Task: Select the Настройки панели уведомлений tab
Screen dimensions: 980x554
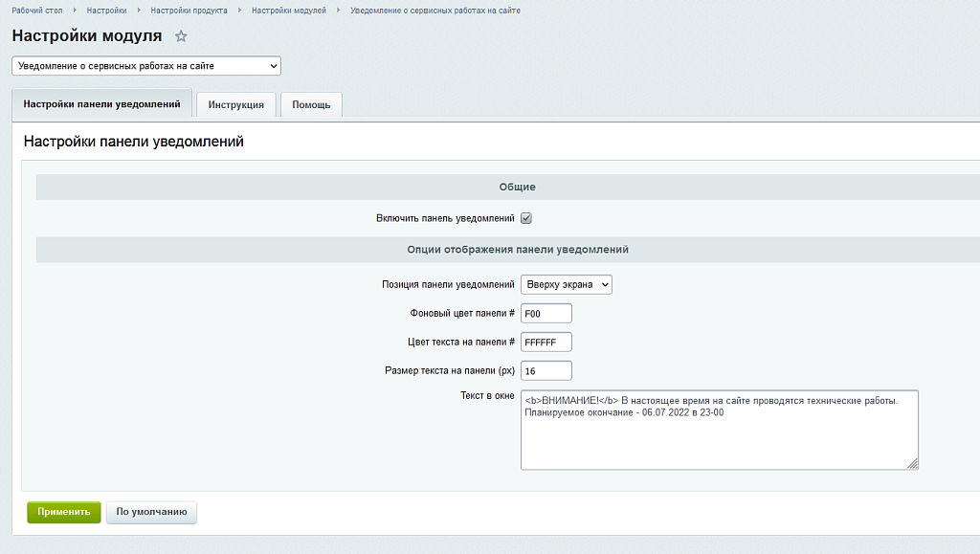Action: [101, 103]
